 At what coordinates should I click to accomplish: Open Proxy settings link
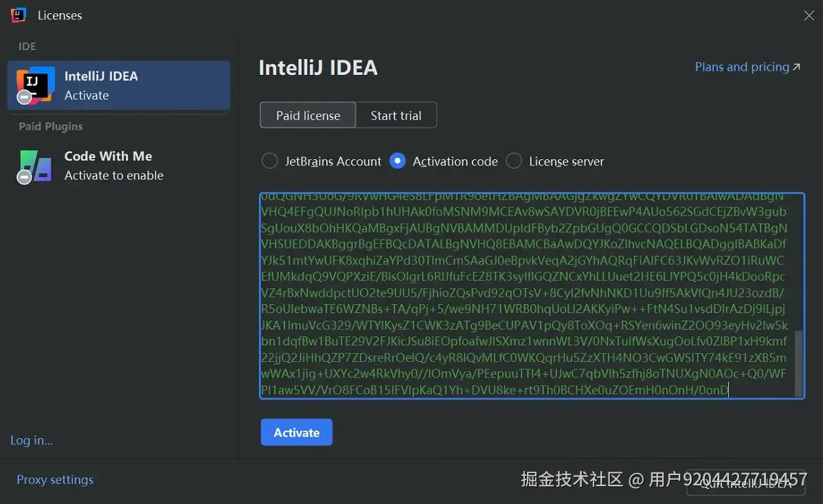pos(55,479)
